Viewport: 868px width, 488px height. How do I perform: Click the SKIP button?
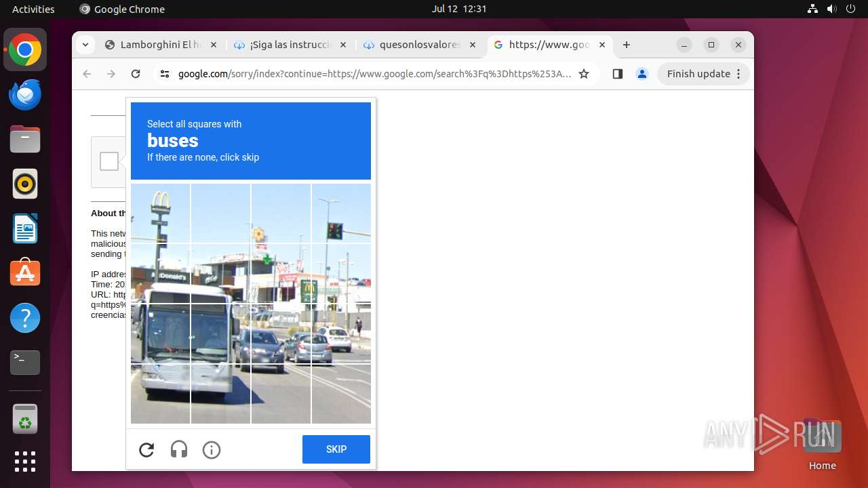[x=336, y=449]
